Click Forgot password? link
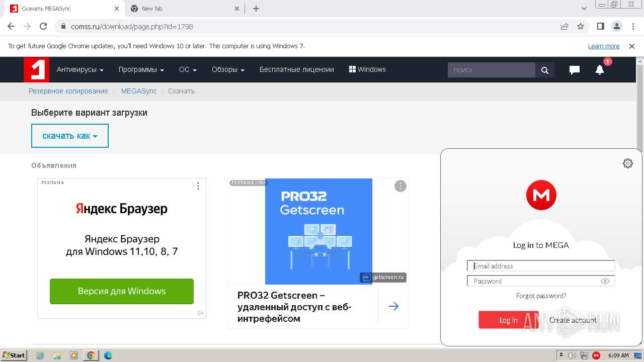This screenshot has width=644, height=362. [541, 296]
